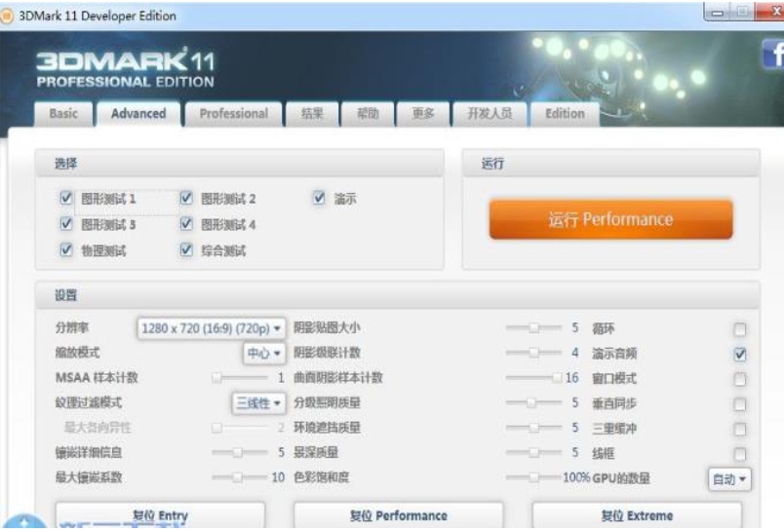Click the orange 运行 Performance button
The width and height of the screenshot is (784, 532).
[x=610, y=219]
